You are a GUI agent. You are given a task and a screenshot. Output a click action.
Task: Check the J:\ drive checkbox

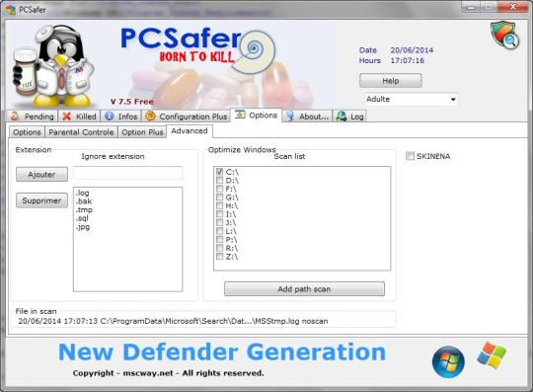point(219,223)
